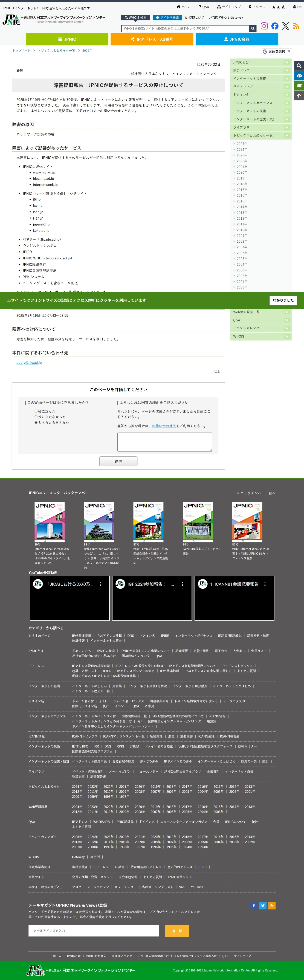Open the query@nic.ad.jp email link

pos(29,363)
